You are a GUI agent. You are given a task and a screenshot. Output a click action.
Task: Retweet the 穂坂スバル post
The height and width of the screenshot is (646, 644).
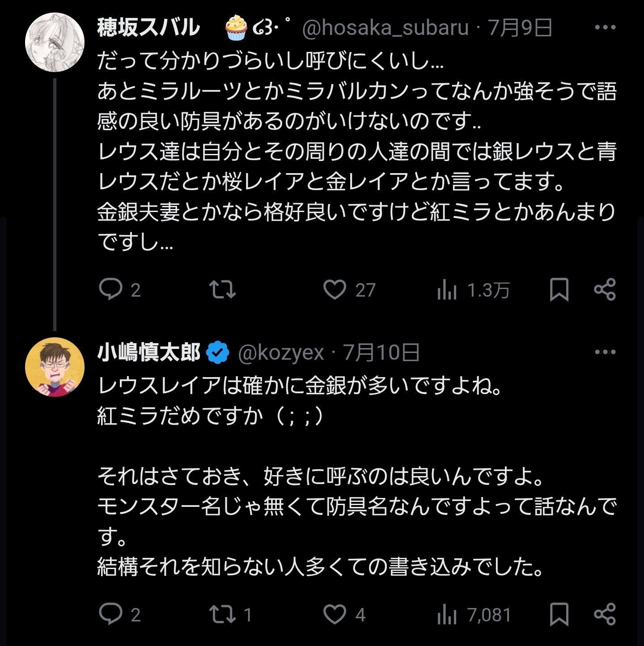point(223,289)
